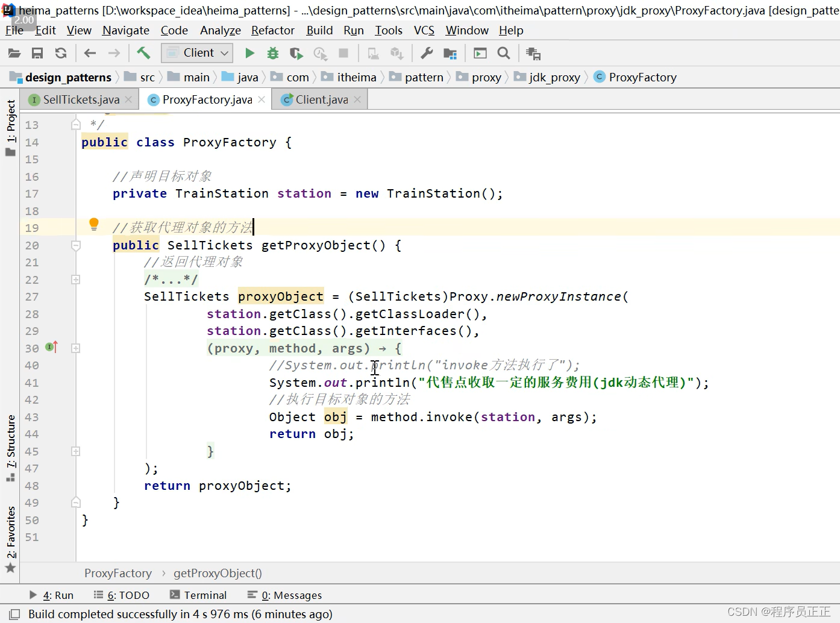Click the Open folder toolbar icon
The height and width of the screenshot is (623, 840).
tap(14, 53)
